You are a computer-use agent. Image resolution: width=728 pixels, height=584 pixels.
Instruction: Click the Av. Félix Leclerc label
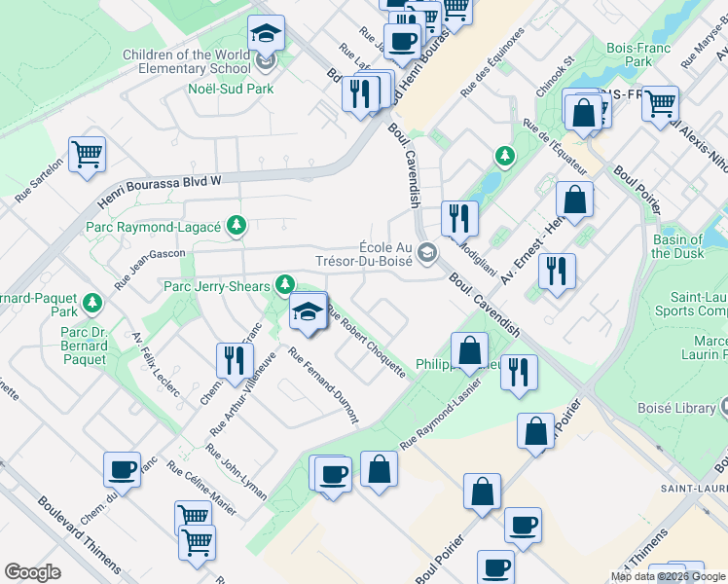156,364
